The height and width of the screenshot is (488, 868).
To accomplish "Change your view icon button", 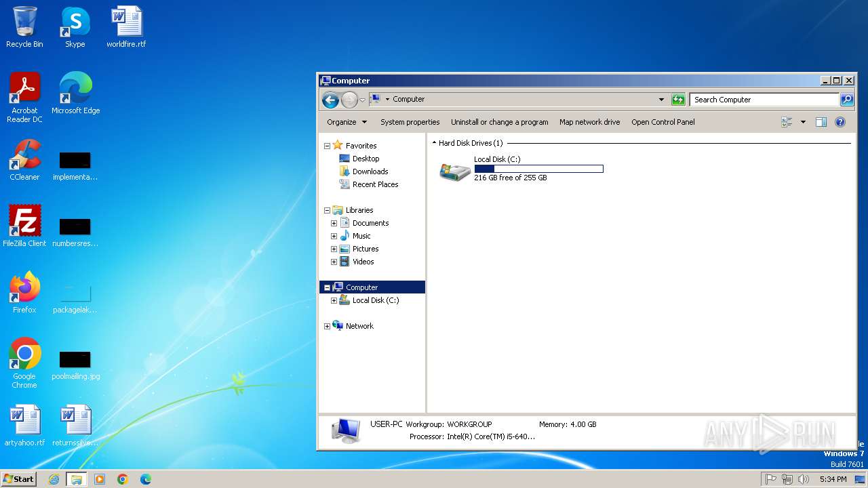I will (787, 122).
